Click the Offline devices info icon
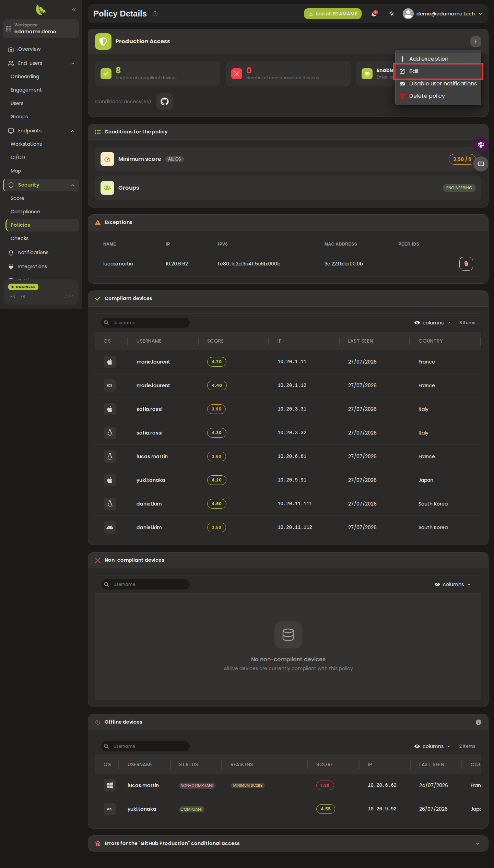 click(478, 722)
